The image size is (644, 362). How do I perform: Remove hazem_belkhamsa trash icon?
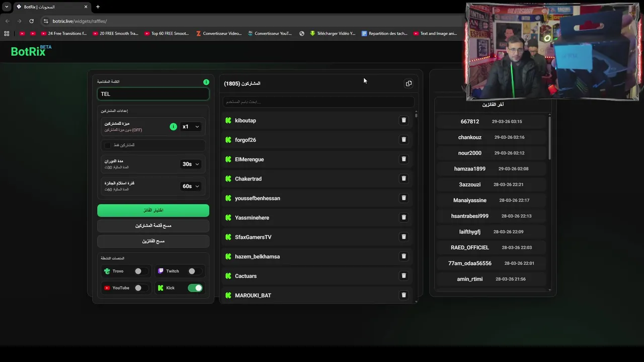point(404,256)
